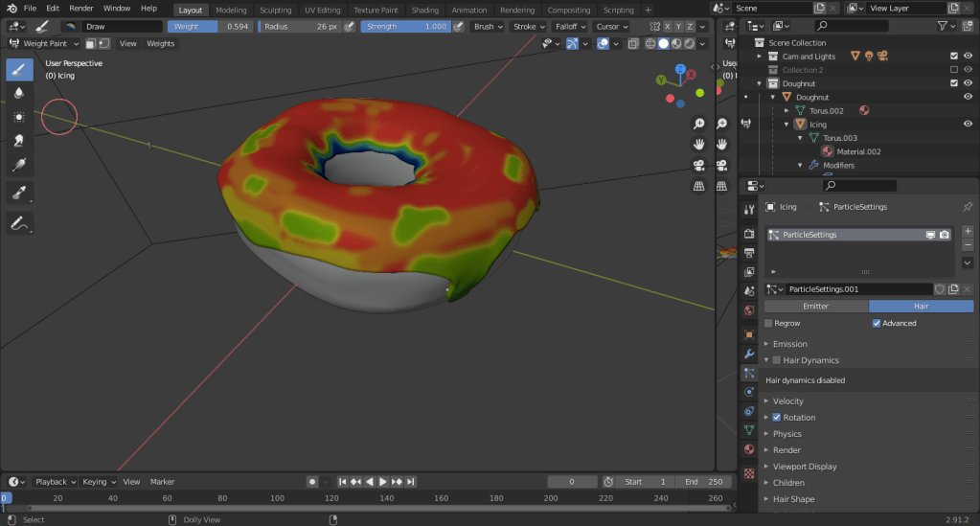The width and height of the screenshot is (980, 526).
Task: Open the Render menu
Action: [x=81, y=8]
